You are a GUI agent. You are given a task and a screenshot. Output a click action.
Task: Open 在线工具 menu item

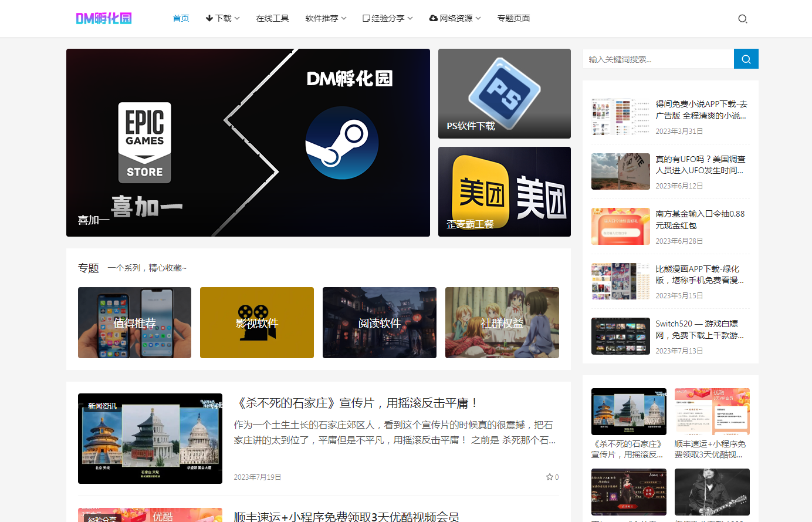coord(272,18)
